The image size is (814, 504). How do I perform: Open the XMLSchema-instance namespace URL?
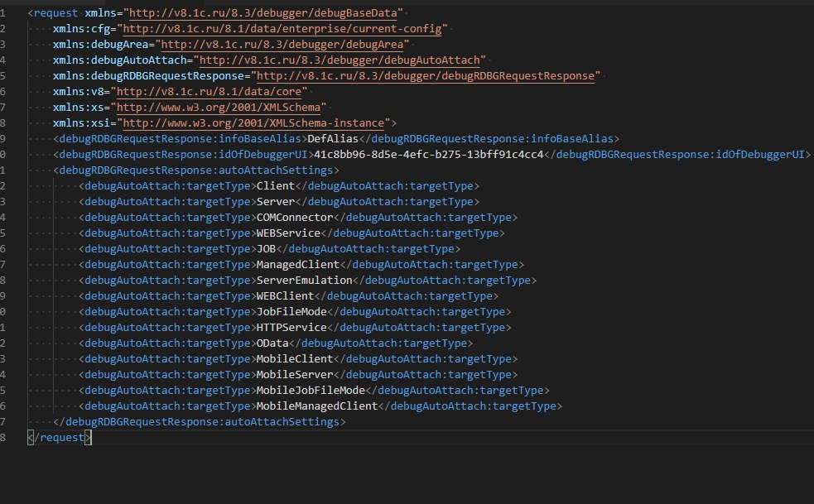pyautogui.click(x=253, y=123)
